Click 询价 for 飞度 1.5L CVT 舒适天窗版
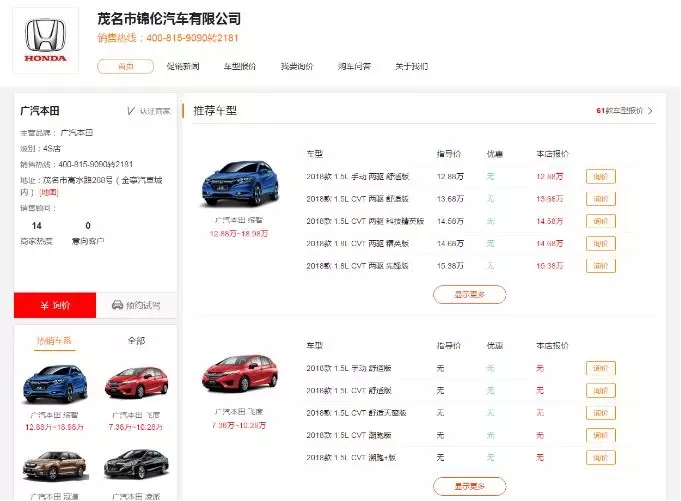Screen dimensions: 681x501 pos(601,413)
